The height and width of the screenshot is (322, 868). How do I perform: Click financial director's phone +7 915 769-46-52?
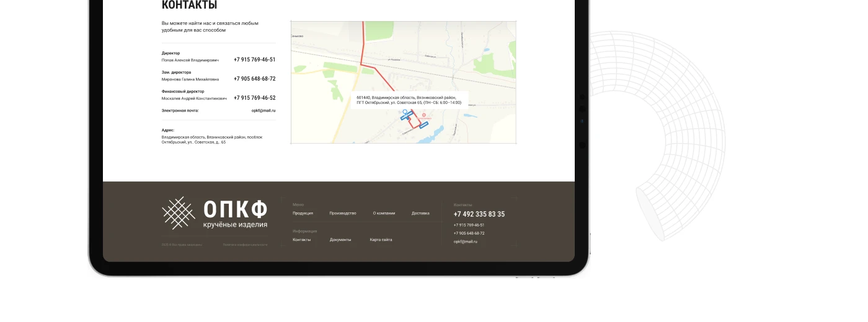coord(254,98)
